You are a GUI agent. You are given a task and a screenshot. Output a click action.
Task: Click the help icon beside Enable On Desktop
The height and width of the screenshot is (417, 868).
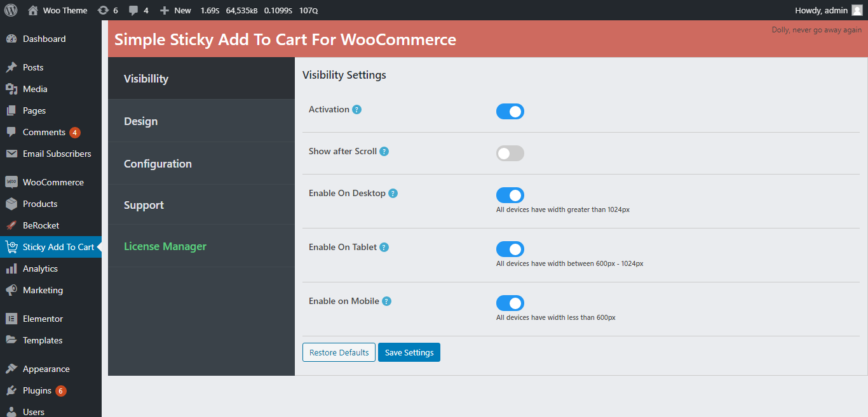[x=393, y=194]
